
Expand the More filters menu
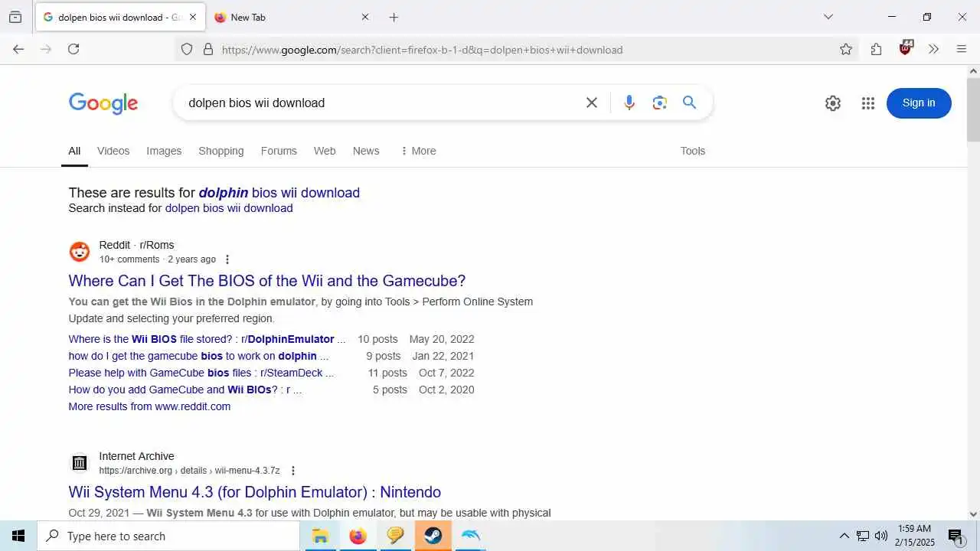[418, 151]
